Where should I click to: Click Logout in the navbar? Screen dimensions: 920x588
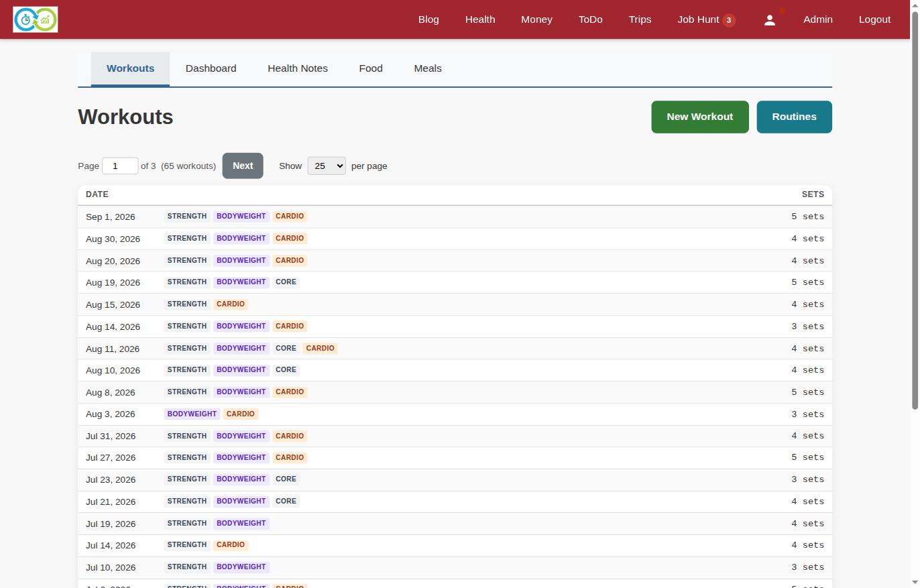pos(874,19)
